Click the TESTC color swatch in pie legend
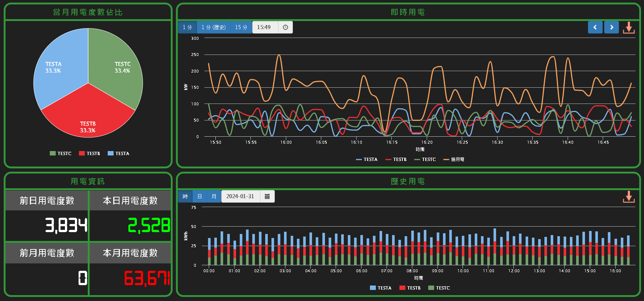The image size is (644, 301). (53, 154)
